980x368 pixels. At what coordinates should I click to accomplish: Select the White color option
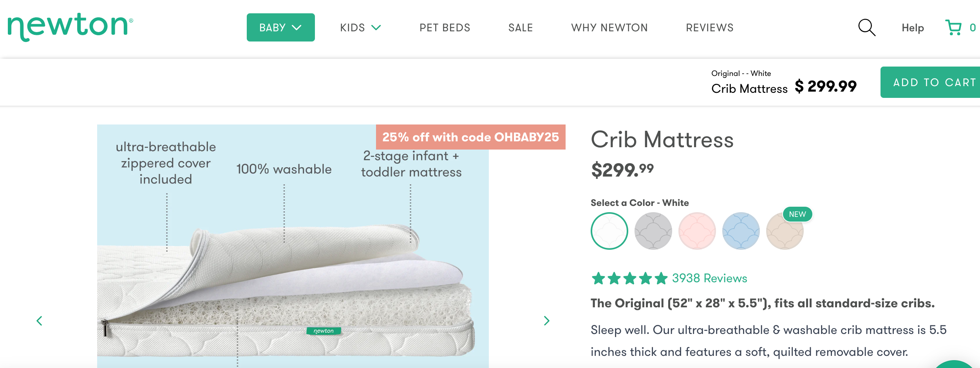click(x=609, y=231)
